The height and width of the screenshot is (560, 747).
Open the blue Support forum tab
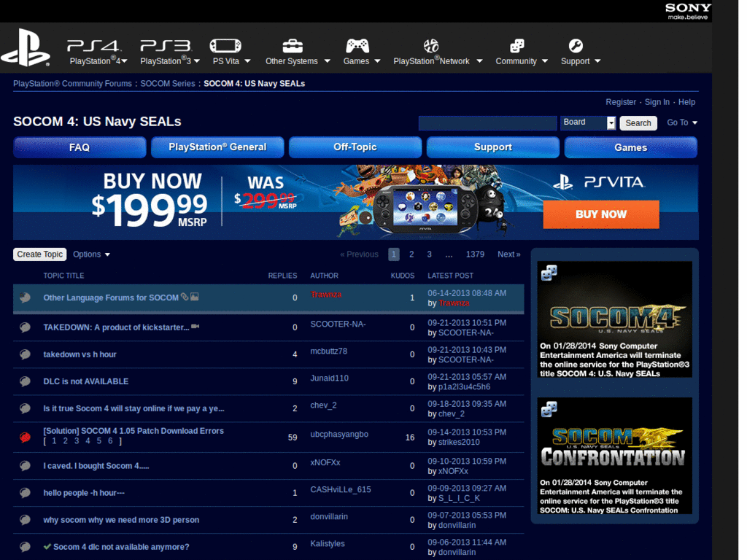492,147
